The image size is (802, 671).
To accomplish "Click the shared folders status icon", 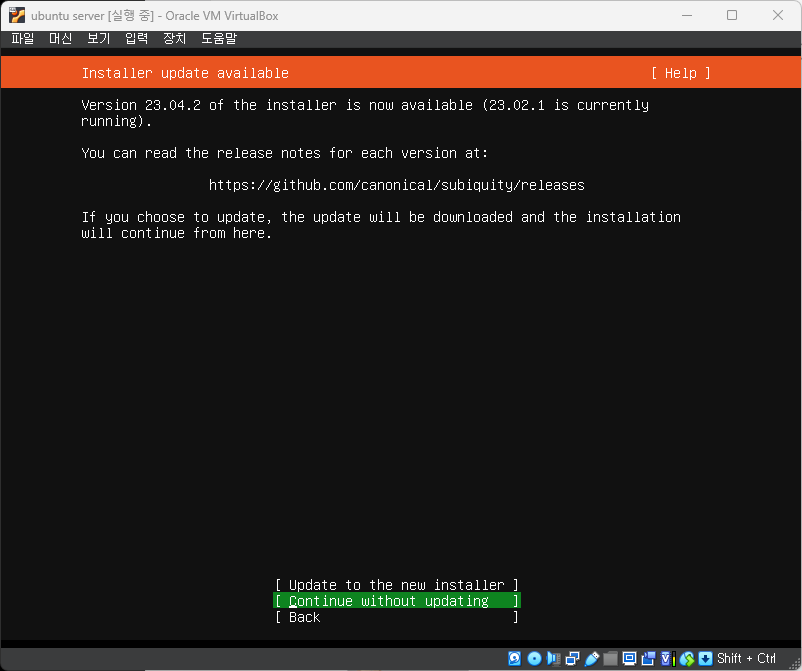I will click(610, 658).
